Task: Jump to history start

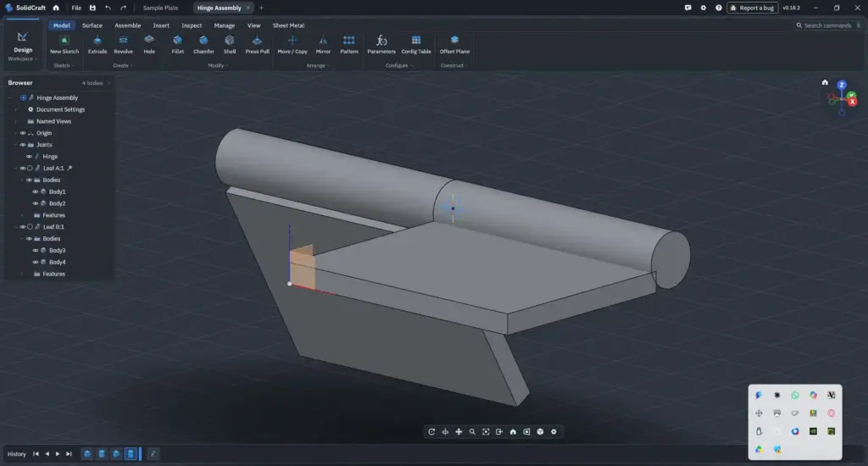Action: click(36, 454)
